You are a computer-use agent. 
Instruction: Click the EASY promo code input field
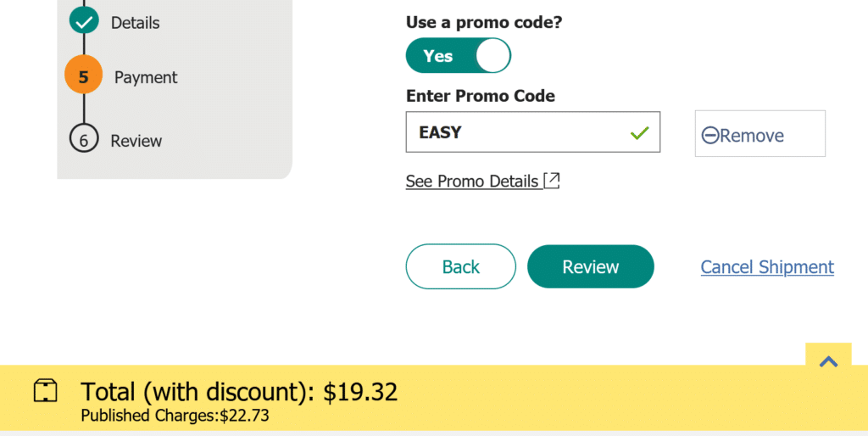click(x=533, y=131)
